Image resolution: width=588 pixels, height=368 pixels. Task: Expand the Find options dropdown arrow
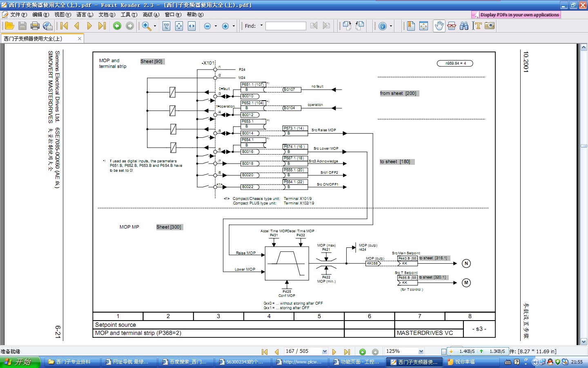point(261,26)
